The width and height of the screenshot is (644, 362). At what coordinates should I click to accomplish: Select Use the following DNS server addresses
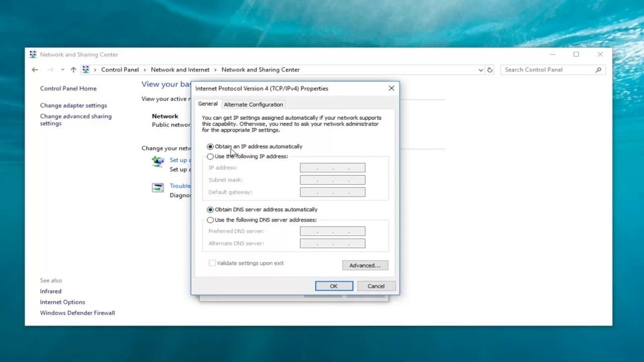[x=210, y=220]
